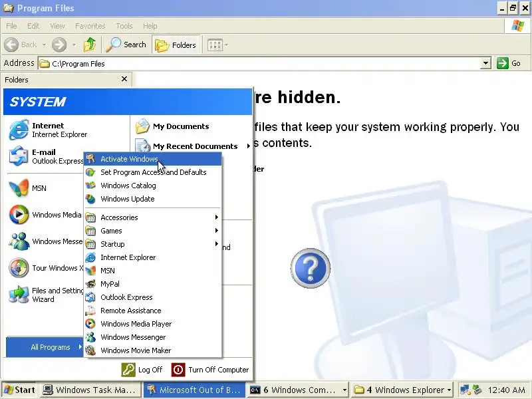This screenshot has width=532, height=399.
Task: Open the Help menu
Action: coord(150,26)
